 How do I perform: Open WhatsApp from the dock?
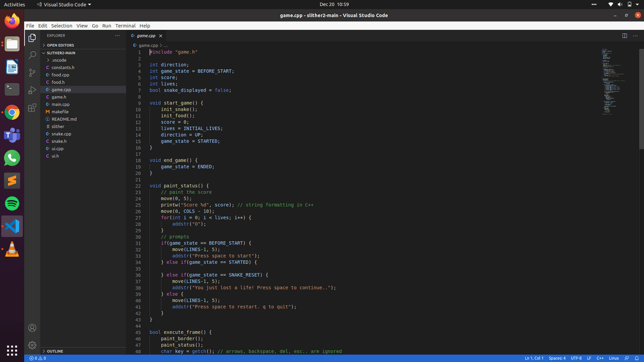(x=12, y=158)
